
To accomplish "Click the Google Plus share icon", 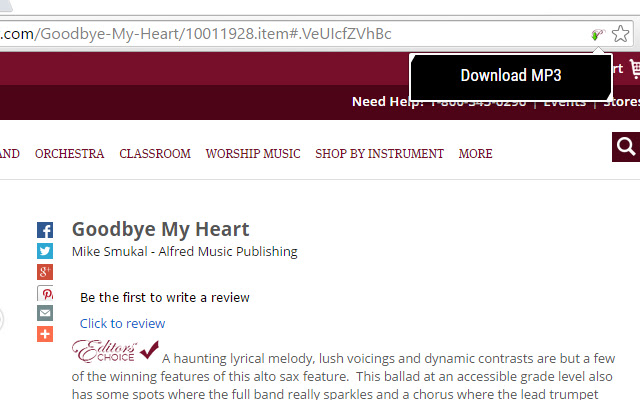I will pos(45,272).
